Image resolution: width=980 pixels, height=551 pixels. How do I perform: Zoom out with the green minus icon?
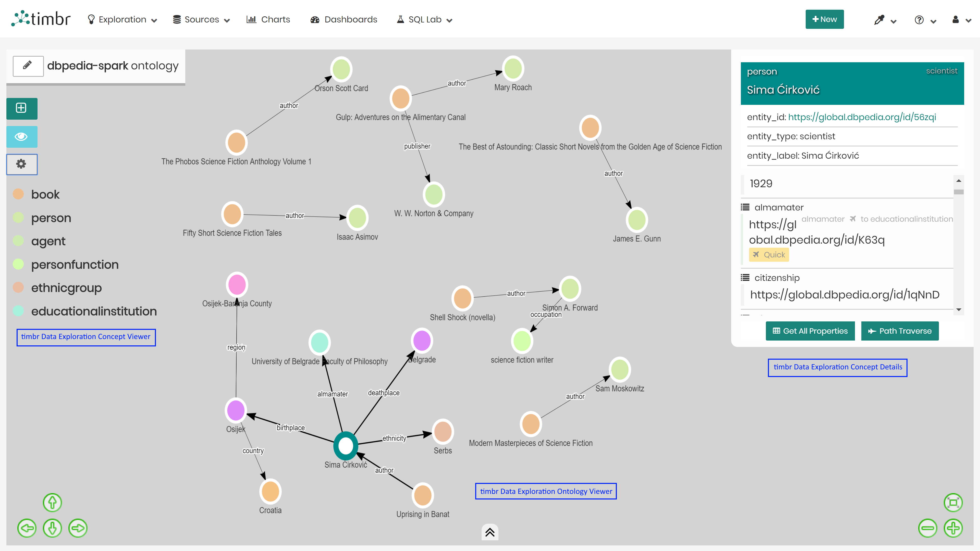[x=927, y=528]
